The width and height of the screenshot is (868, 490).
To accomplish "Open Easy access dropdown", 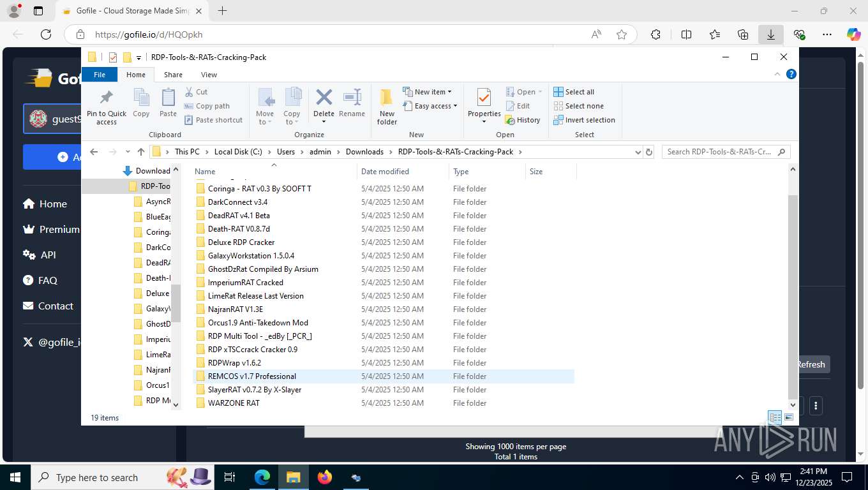I will coord(430,106).
